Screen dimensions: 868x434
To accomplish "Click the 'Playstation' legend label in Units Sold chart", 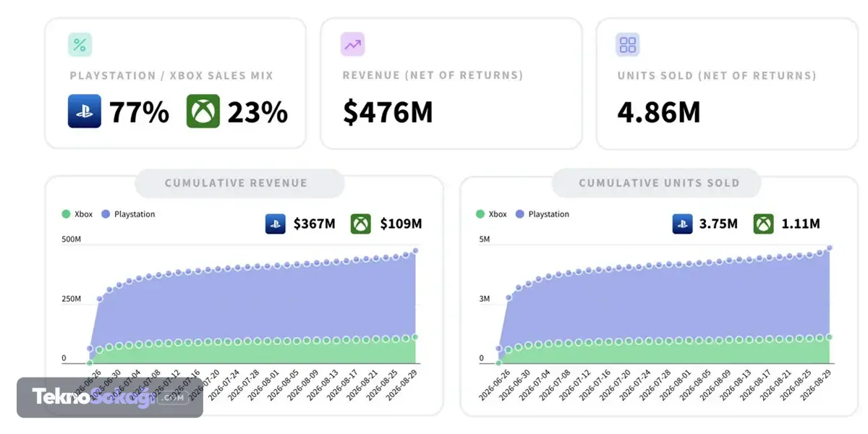I will pyautogui.click(x=548, y=214).
